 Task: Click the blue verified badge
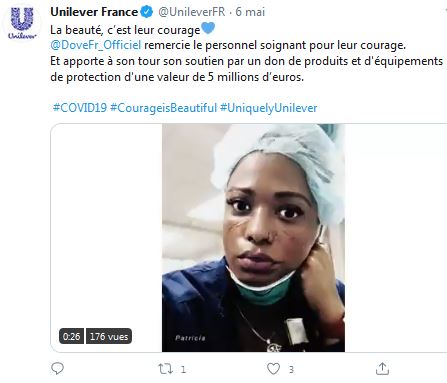[x=146, y=12]
